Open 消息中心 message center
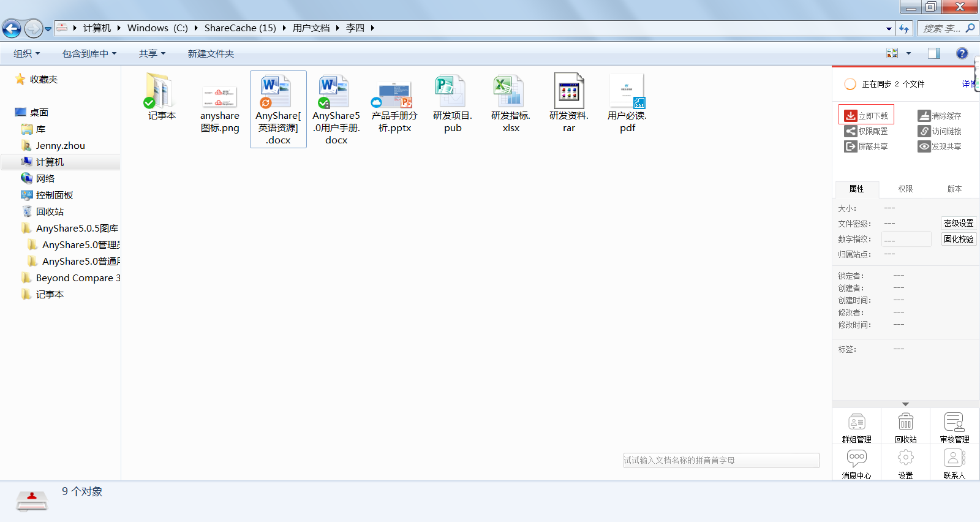Image resolution: width=980 pixels, height=522 pixels. tap(856, 464)
